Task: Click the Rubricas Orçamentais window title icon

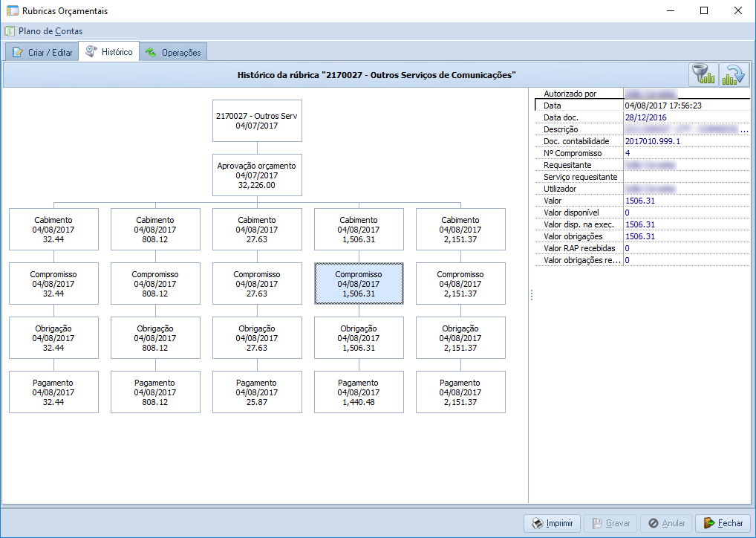Action: point(13,10)
